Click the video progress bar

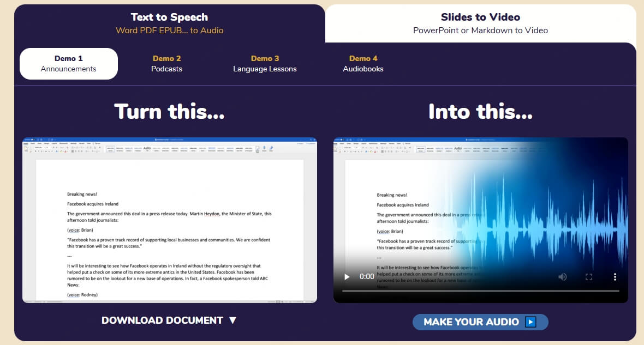click(x=480, y=291)
